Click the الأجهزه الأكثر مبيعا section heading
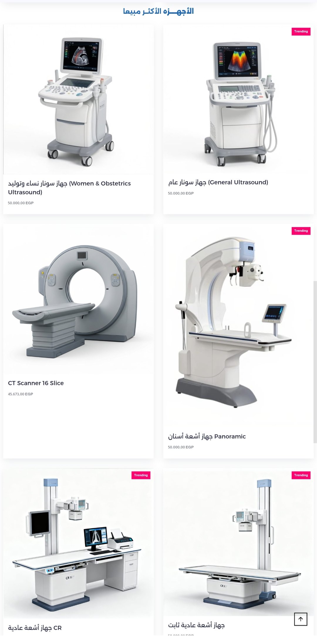The height and width of the screenshot is (644, 317). (158, 11)
